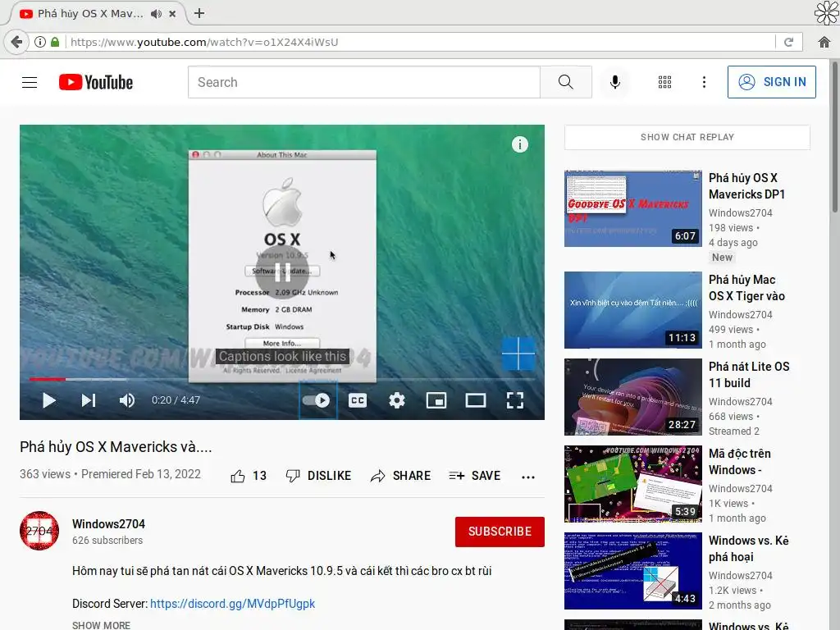Switch to theater mode
840x630 pixels.
476,400
